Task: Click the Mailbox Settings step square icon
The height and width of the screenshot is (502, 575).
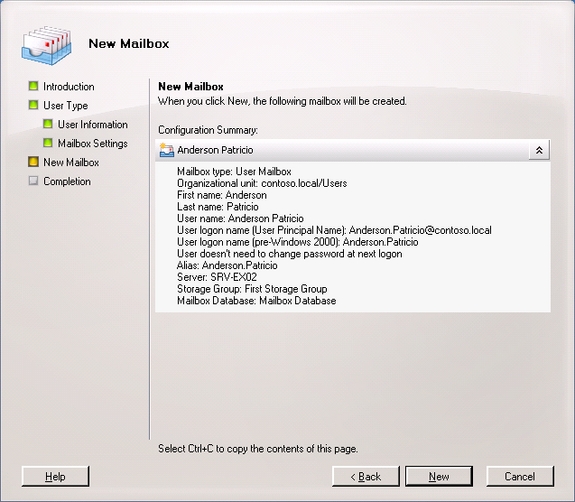Action: 48,143
